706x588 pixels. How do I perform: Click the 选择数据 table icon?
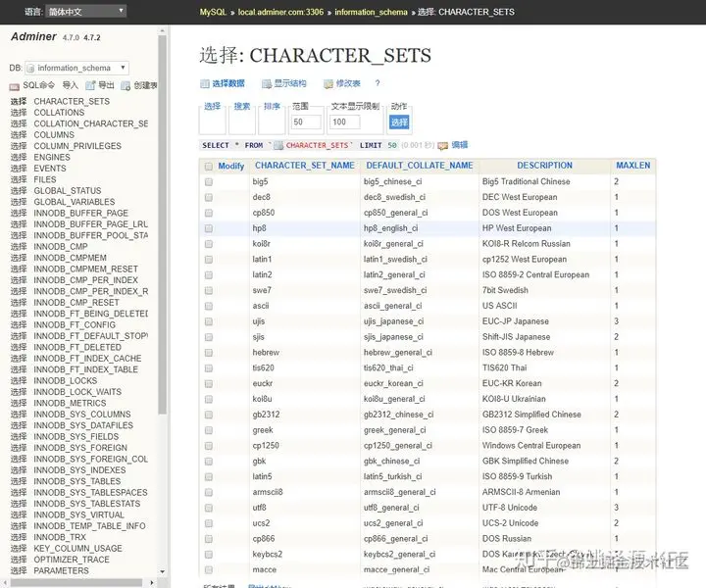click(x=204, y=83)
